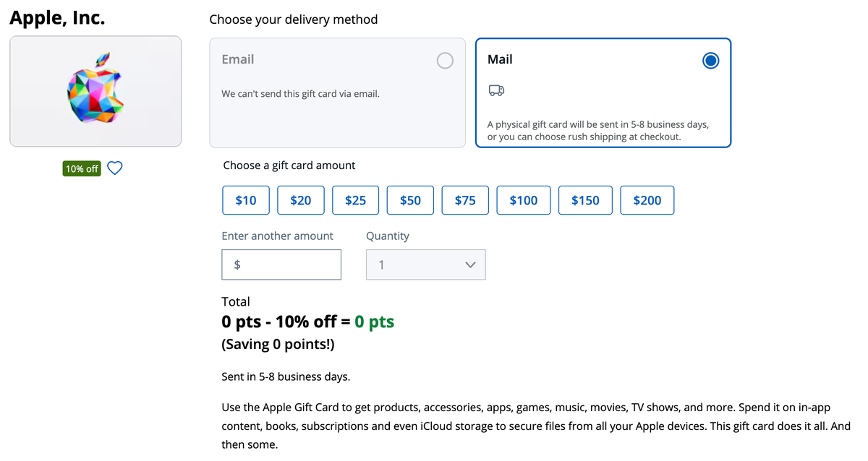Choose the $20 gift card amount

[301, 200]
